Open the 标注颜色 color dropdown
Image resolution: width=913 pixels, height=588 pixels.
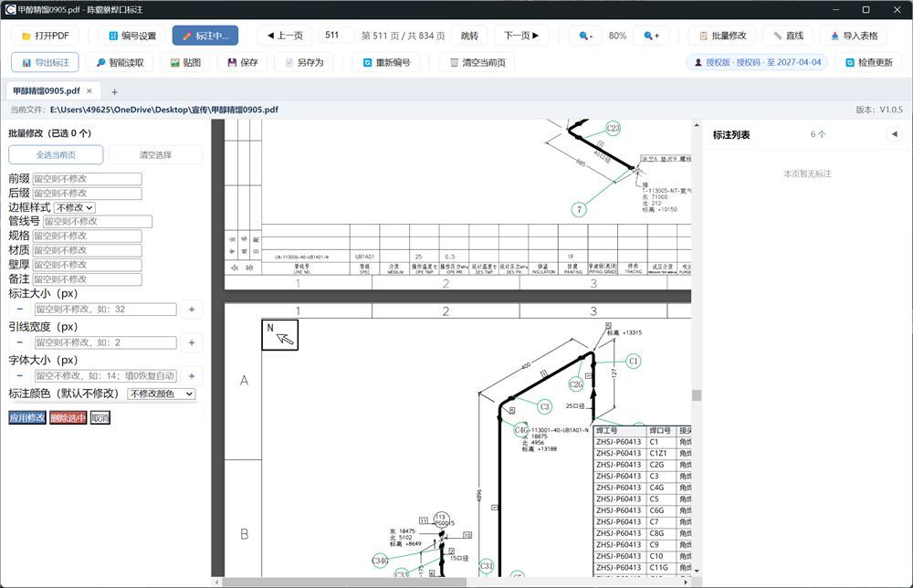162,394
